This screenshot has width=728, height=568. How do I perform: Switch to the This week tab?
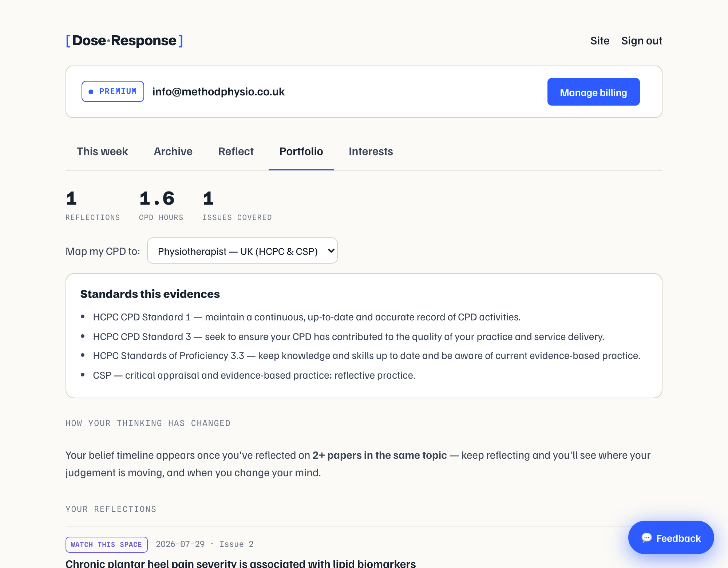pyautogui.click(x=102, y=151)
